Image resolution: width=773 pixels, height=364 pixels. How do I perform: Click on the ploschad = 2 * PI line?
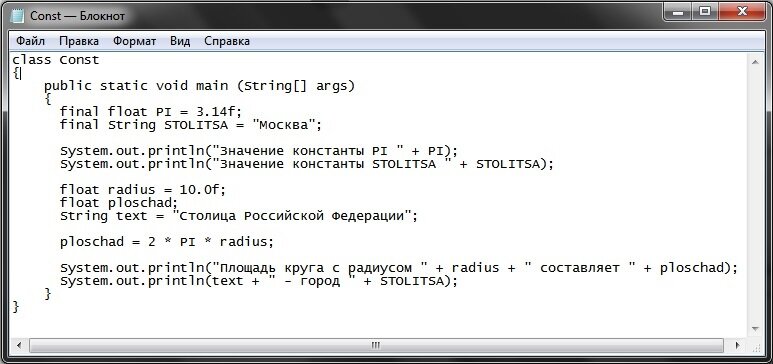pos(167,242)
